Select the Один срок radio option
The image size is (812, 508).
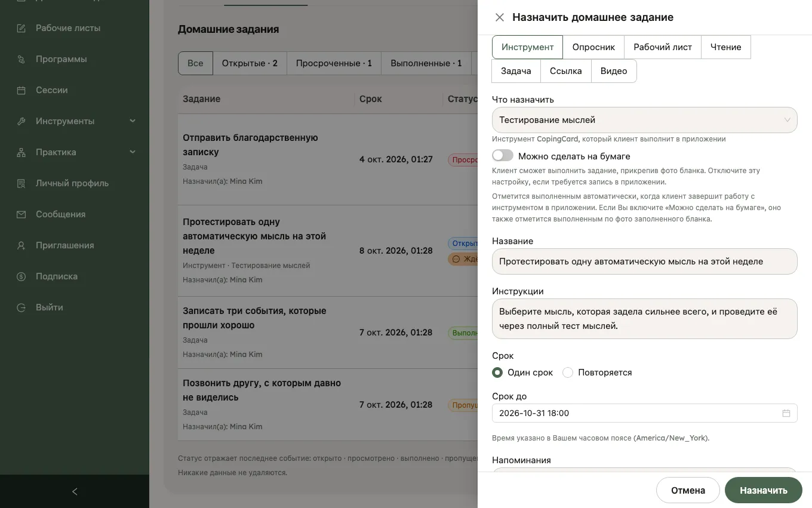[497, 372]
